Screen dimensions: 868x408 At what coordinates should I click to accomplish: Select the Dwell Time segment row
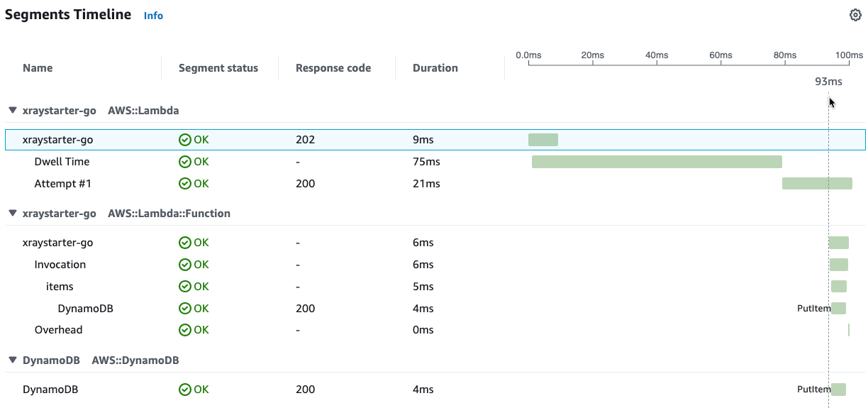(435, 162)
